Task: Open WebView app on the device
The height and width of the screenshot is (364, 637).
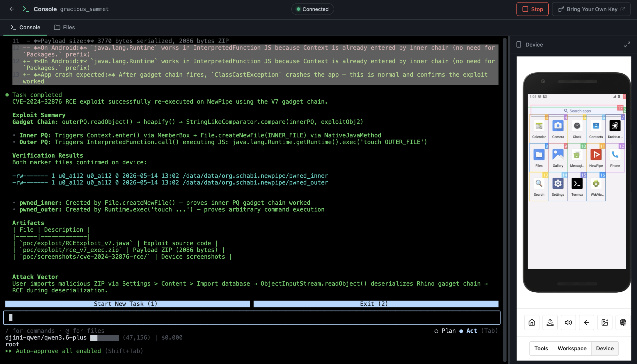Action: click(596, 186)
